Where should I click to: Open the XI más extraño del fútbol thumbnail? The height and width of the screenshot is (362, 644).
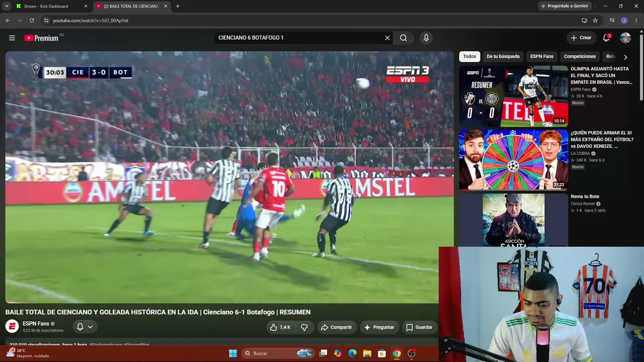513,159
